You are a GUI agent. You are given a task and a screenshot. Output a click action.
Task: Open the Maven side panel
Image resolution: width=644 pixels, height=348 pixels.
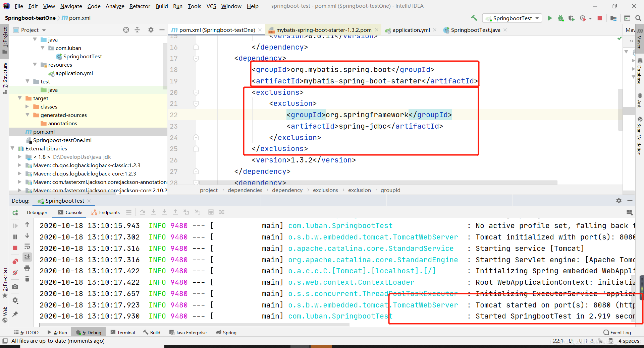640,40
